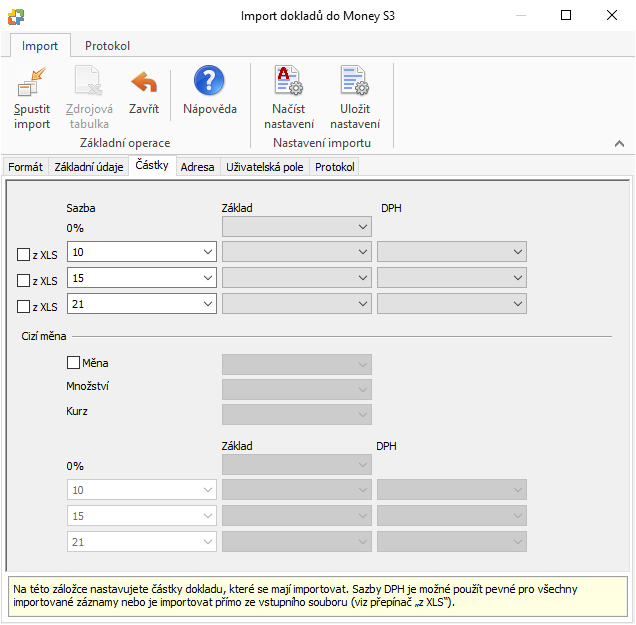Open the Kurz dropdown

click(297, 415)
